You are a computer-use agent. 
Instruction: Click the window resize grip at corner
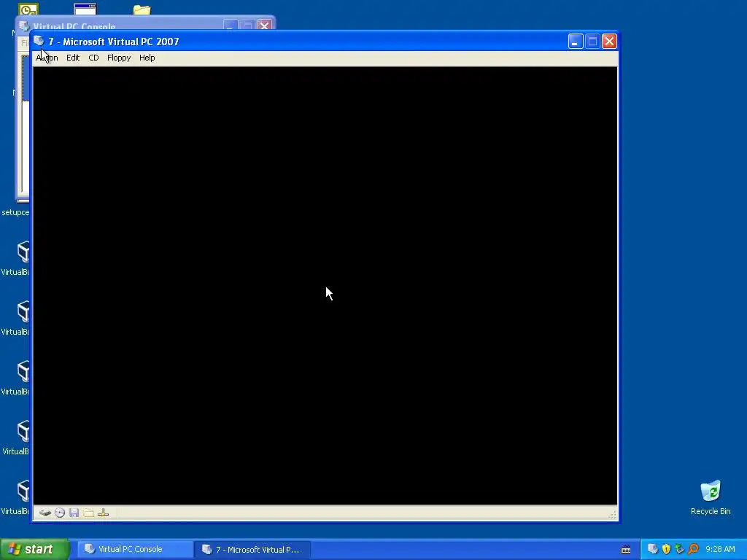(x=612, y=514)
